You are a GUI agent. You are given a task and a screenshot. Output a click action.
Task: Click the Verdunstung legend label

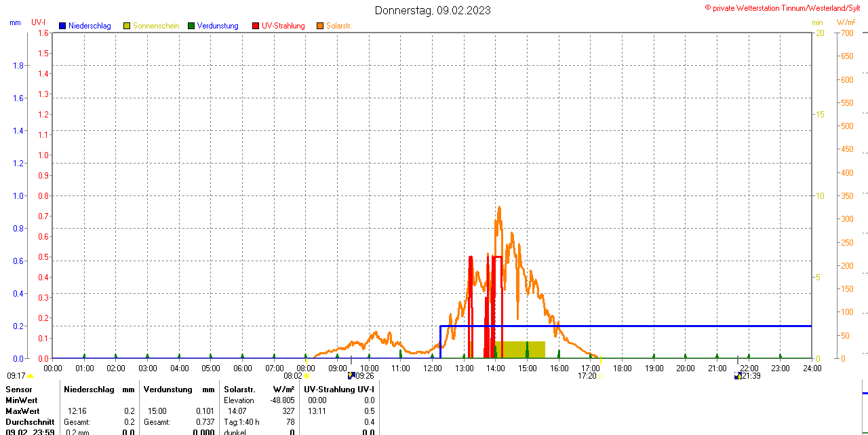point(218,26)
